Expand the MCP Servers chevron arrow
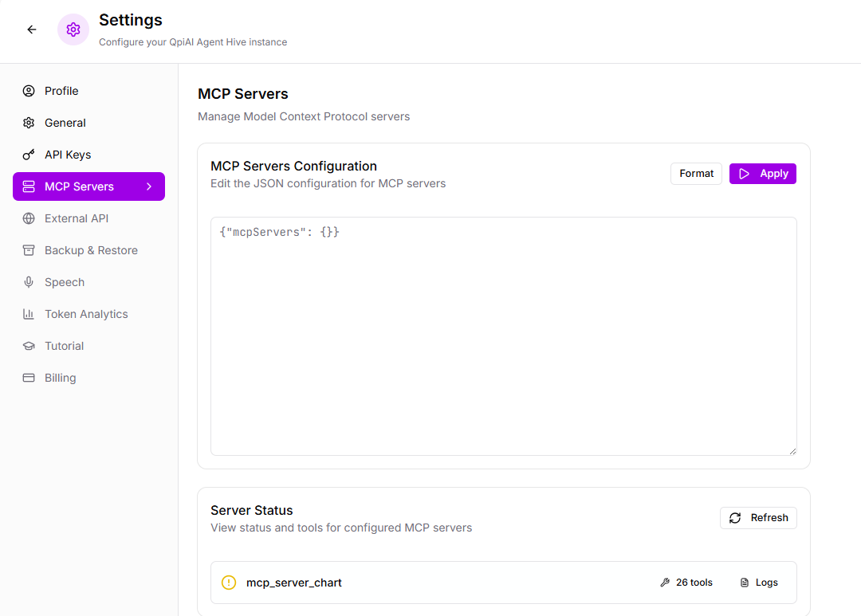Image resolution: width=861 pixels, height=616 pixels. coord(149,186)
